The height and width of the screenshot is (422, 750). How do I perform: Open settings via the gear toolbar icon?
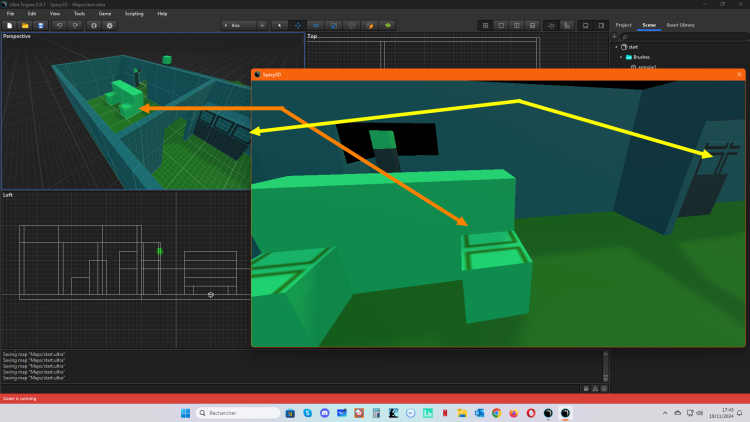[110, 25]
